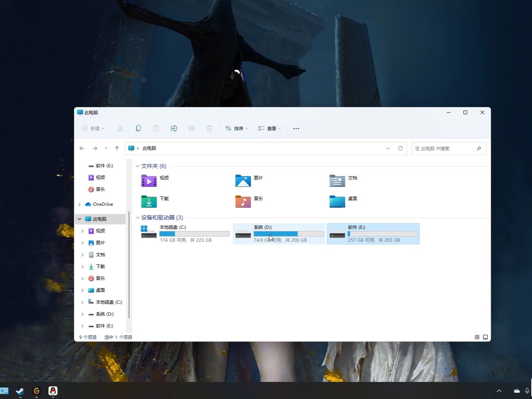Open the 排序 sort dropdown
This screenshot has height=399, width=532.
point(237,128)
